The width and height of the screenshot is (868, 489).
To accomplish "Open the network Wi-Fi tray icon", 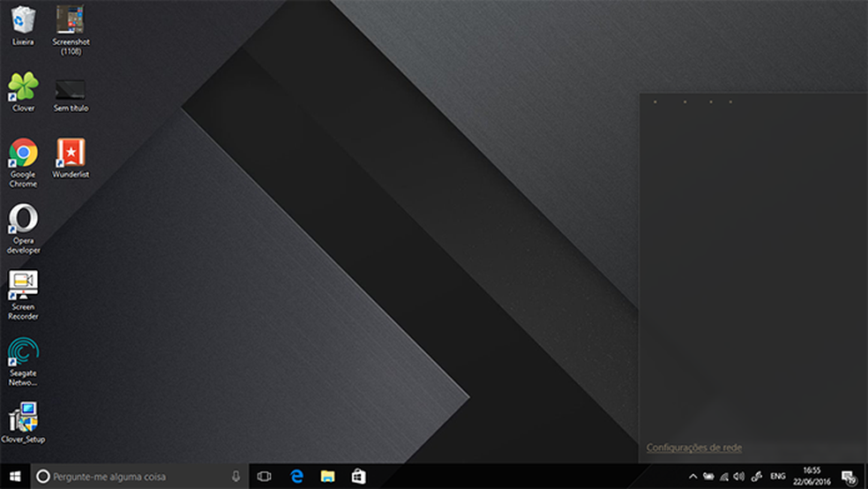I will (724, 477).
